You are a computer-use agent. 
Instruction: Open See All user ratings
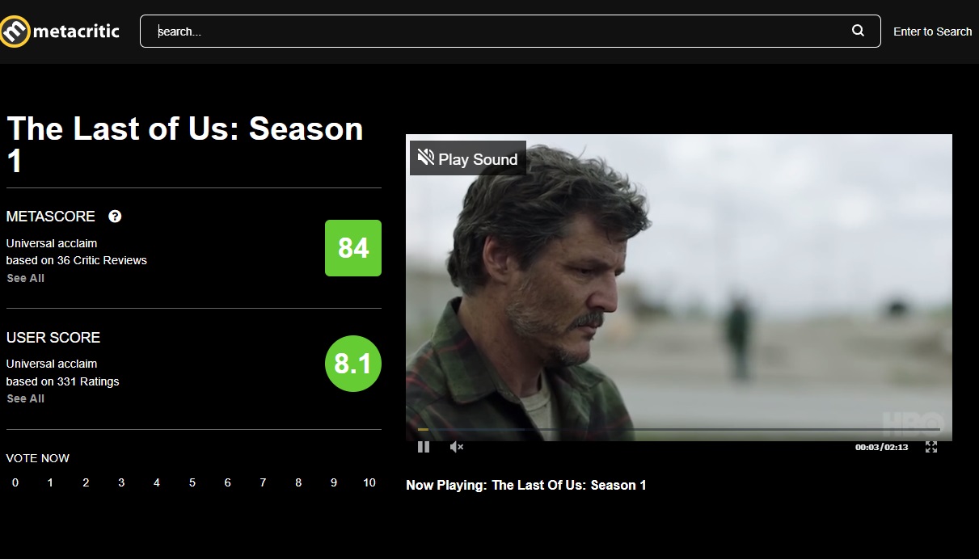click(x=26, y=398)
